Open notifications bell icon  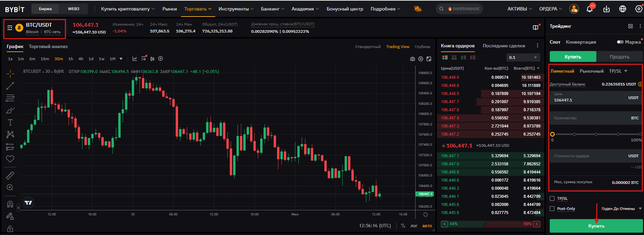[x=590, y=9]
